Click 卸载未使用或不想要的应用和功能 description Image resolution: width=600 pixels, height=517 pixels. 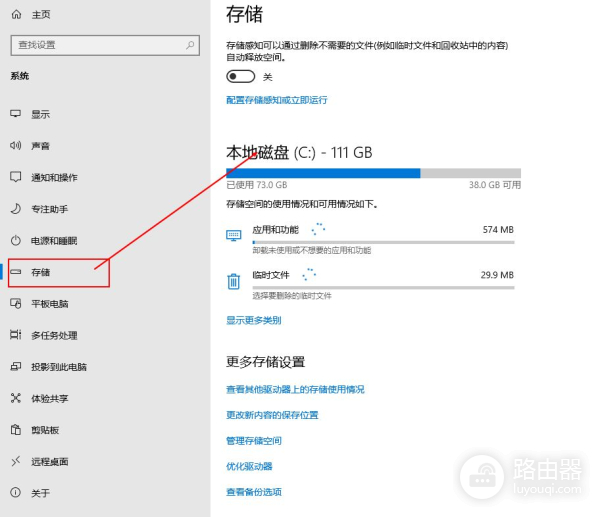click(311, 250)
